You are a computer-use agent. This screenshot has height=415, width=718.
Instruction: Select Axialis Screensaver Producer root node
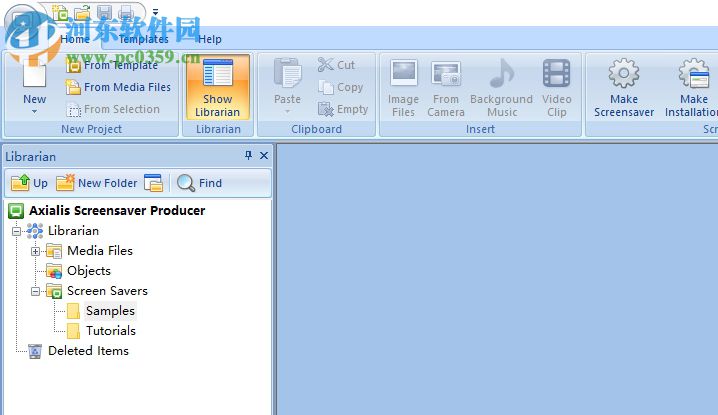click(117, 211)
